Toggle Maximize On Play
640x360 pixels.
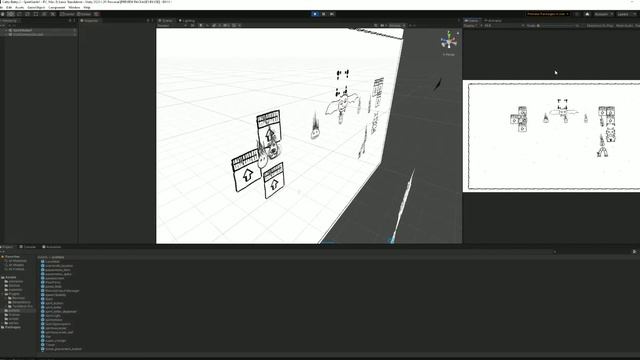[x=600, y=26]
